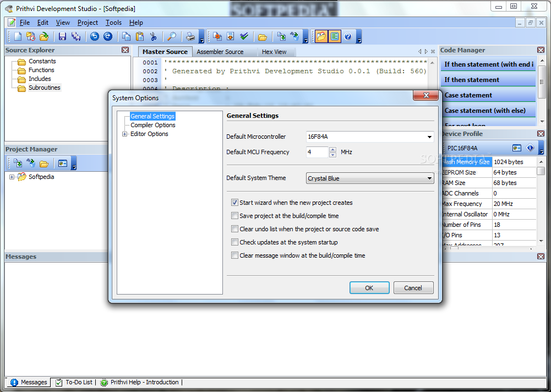
Task: Click the Compile gear icon in build toolbar
Action: [217, 36]
